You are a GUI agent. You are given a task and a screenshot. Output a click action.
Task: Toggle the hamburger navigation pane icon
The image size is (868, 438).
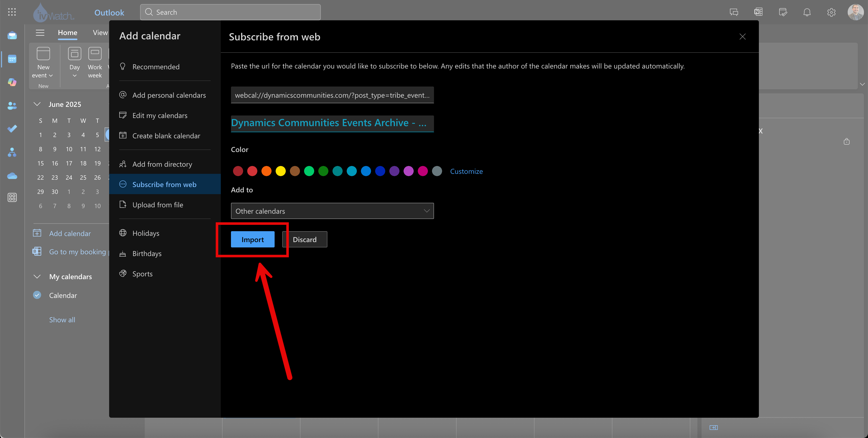tap(40, 33)
